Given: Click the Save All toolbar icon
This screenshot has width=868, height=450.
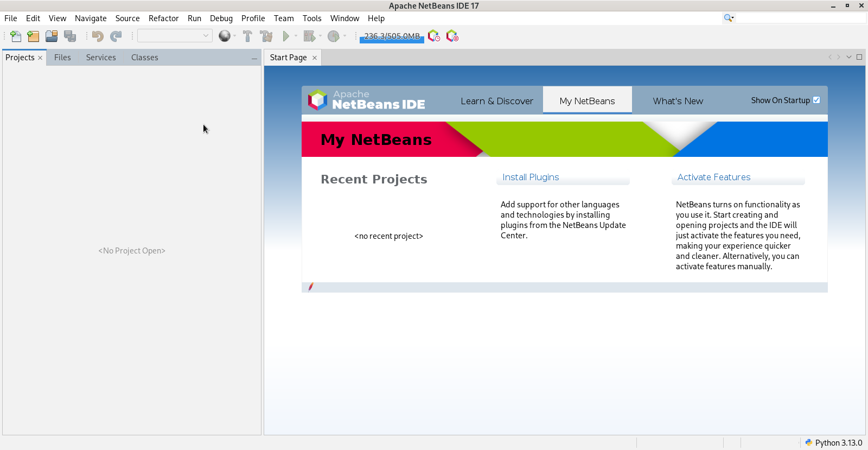Looking at the screenshot, I should [70, 36].
